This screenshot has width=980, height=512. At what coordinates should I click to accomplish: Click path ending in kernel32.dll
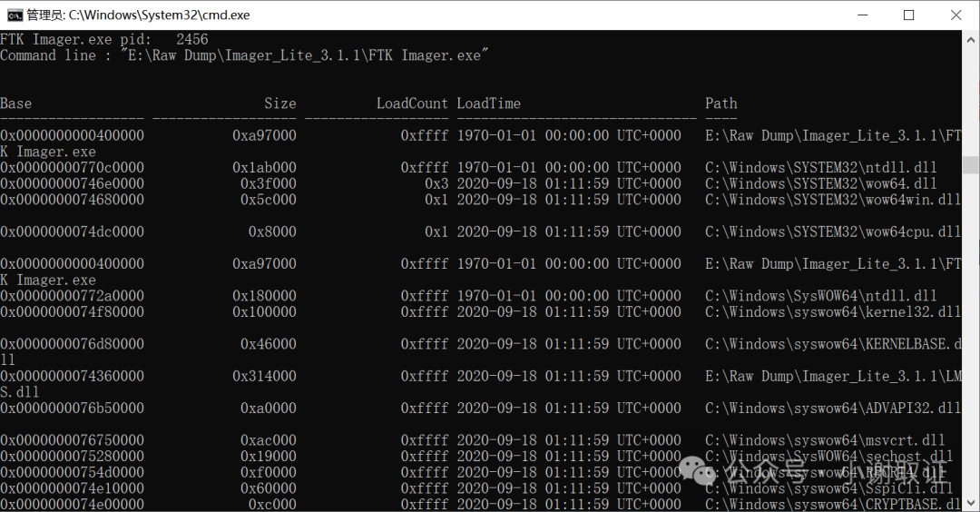point(832,312)
